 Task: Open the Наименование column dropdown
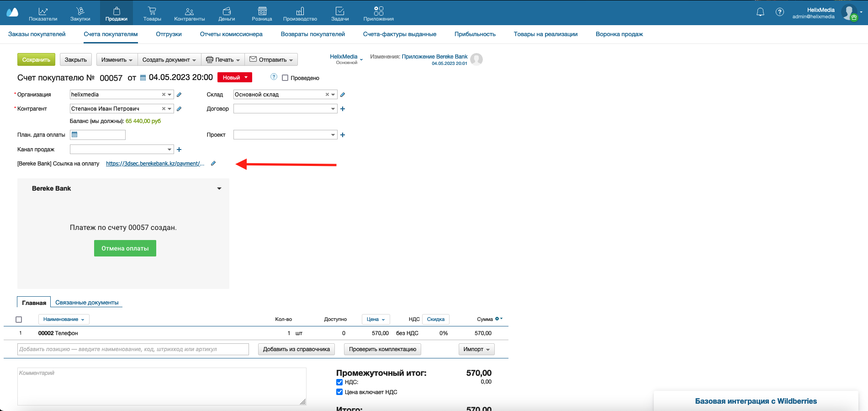point(64,319)
